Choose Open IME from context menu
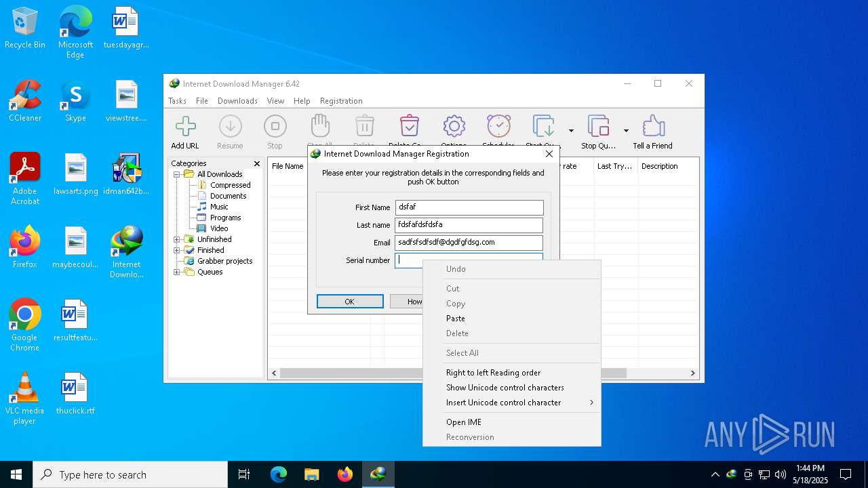 pyautogui.click(x=512, y=422)
